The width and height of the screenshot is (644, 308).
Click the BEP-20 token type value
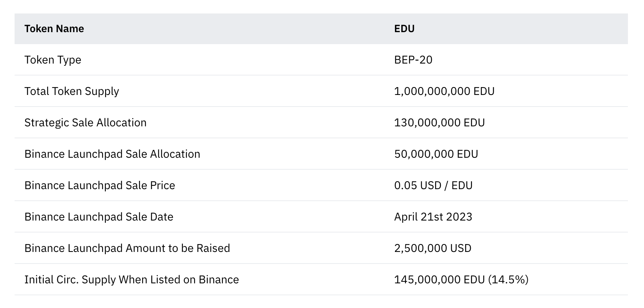[x=413, y=60]
